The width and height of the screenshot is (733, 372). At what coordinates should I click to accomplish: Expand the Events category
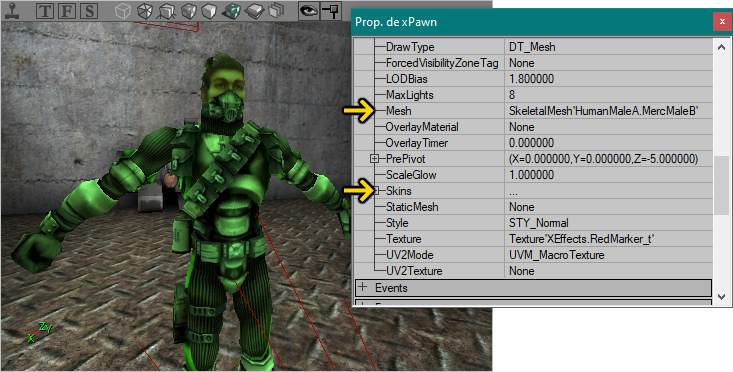click(x=362, y=287)
